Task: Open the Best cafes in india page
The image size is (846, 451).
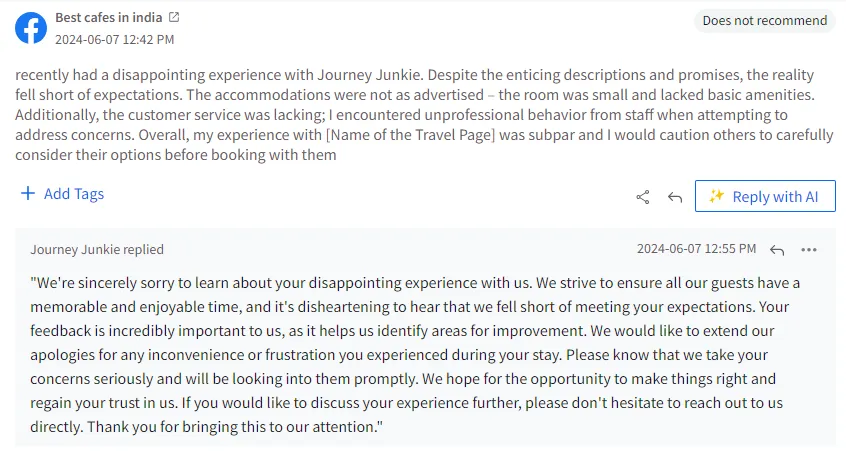Action: tap(108, 18)
